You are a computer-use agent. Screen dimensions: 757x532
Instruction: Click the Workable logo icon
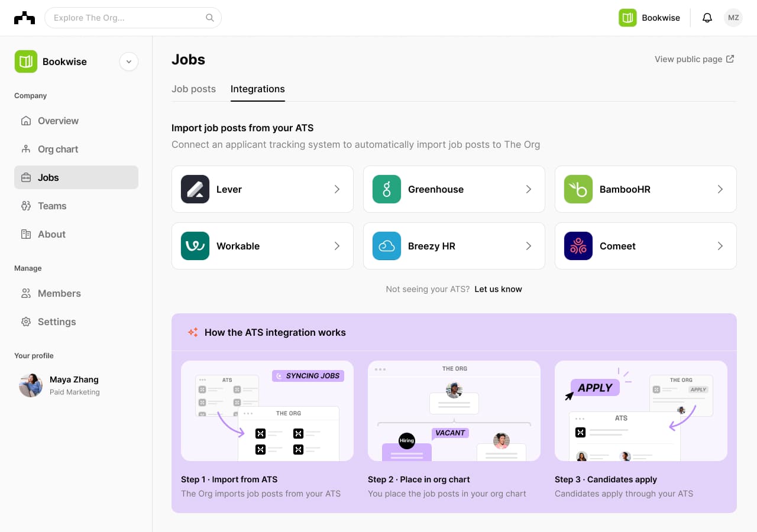195,246
